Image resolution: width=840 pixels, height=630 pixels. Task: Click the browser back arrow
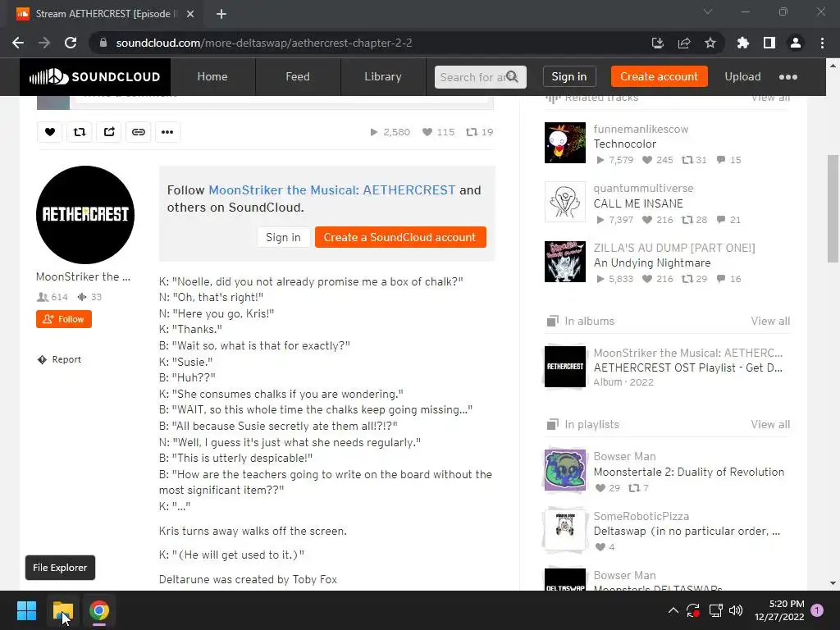pyautogui.click(x=18, y=43)
